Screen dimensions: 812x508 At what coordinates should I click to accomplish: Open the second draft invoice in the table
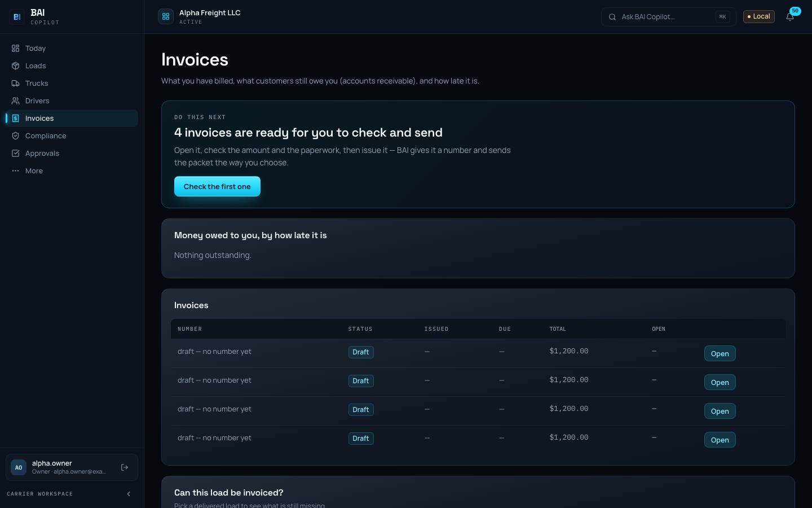coord(720,382)
